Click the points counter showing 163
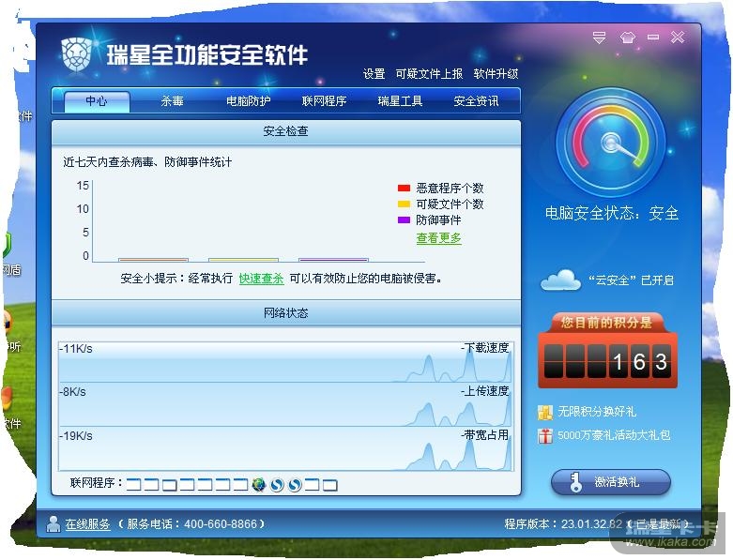733x560 pixels. click(607, 361)
